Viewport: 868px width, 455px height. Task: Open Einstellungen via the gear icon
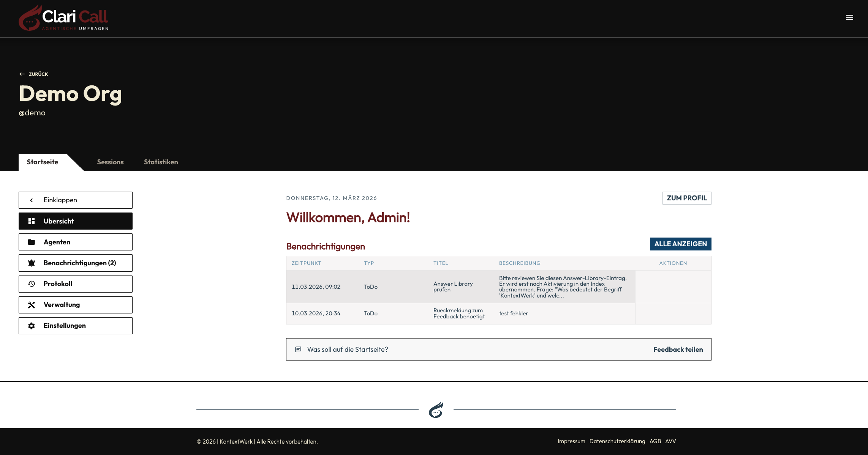click(x=32, y=325)
